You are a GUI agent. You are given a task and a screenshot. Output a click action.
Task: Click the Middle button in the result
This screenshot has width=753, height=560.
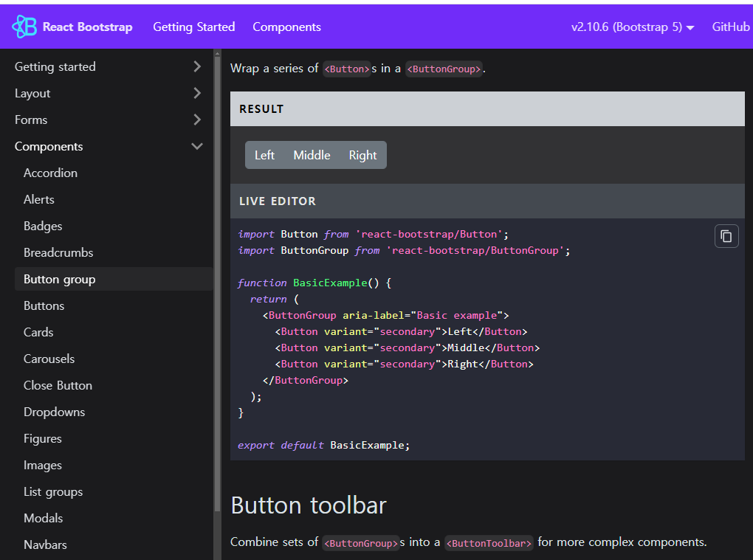pyautogui.click(x=312, y=155)
